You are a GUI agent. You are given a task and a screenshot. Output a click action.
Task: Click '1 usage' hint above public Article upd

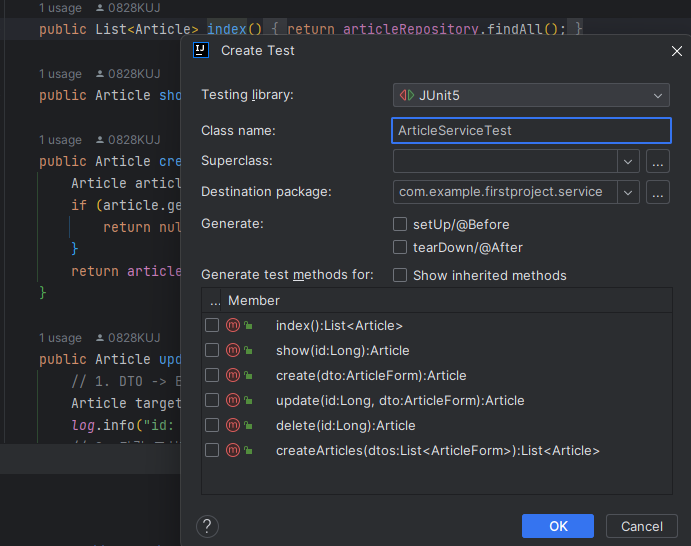tap(60, 338)
